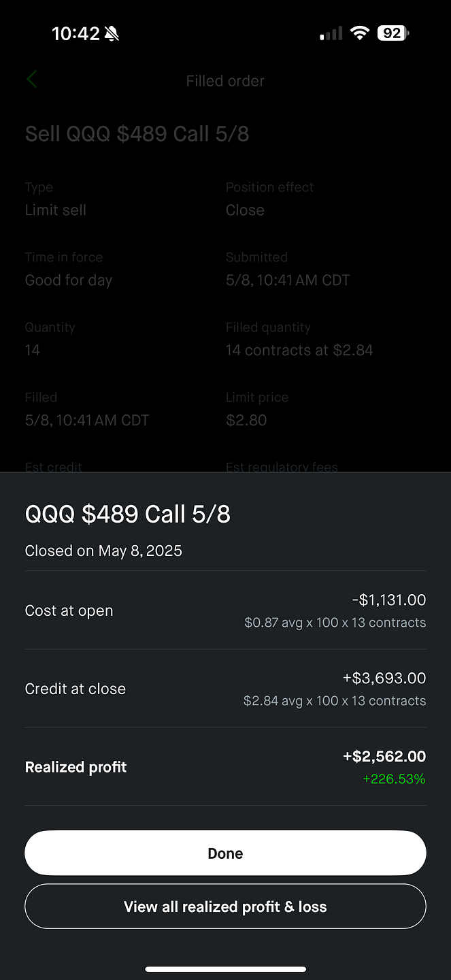
Task: Tap the +226.53% profit percentage
Action: 394,779
